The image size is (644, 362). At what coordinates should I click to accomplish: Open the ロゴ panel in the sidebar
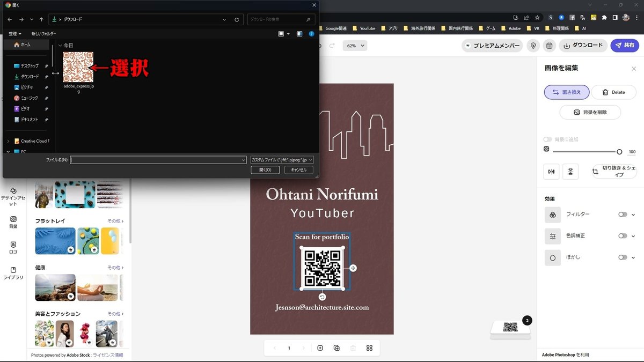pyautogui.click(x=13, y=247)
